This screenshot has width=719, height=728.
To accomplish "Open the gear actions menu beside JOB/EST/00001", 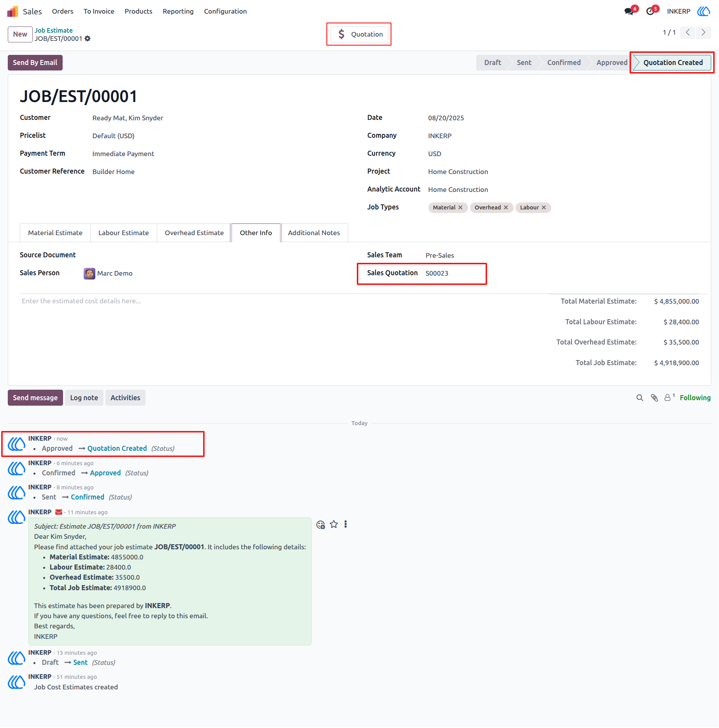I will click(88, 39).
